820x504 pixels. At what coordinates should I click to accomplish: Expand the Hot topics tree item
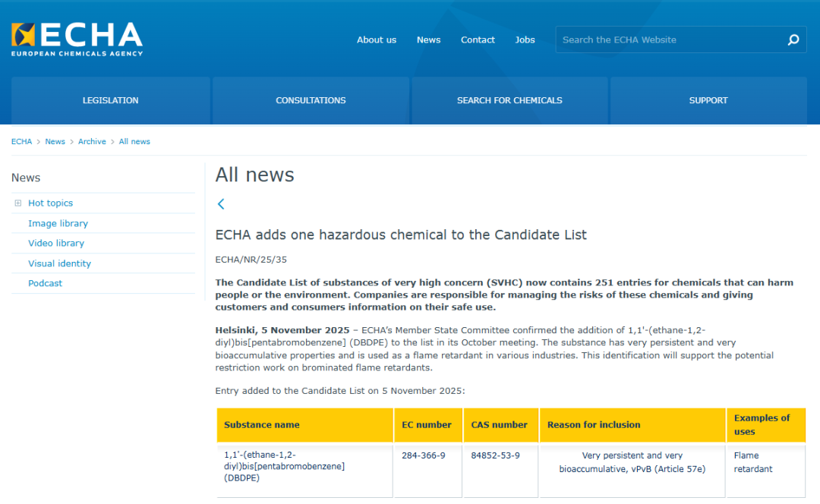pyautogui.click(x=18, y=203)
